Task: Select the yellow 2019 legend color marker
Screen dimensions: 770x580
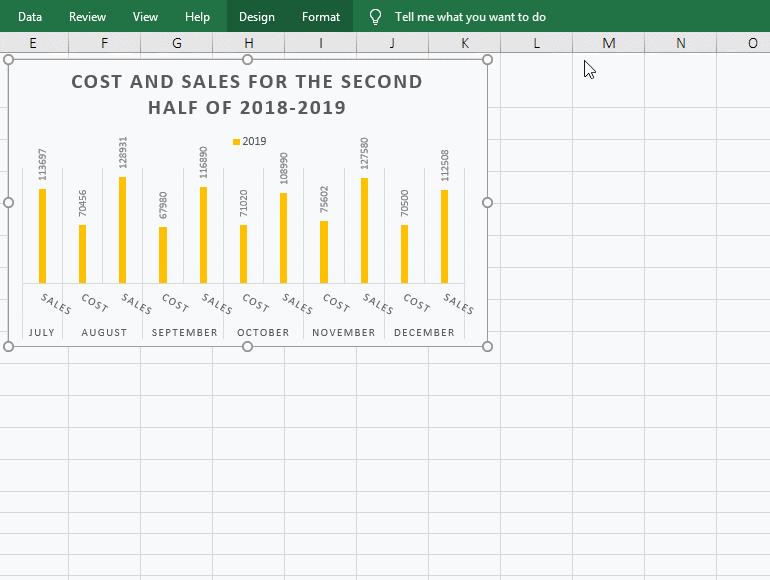Action: point(237,142)
